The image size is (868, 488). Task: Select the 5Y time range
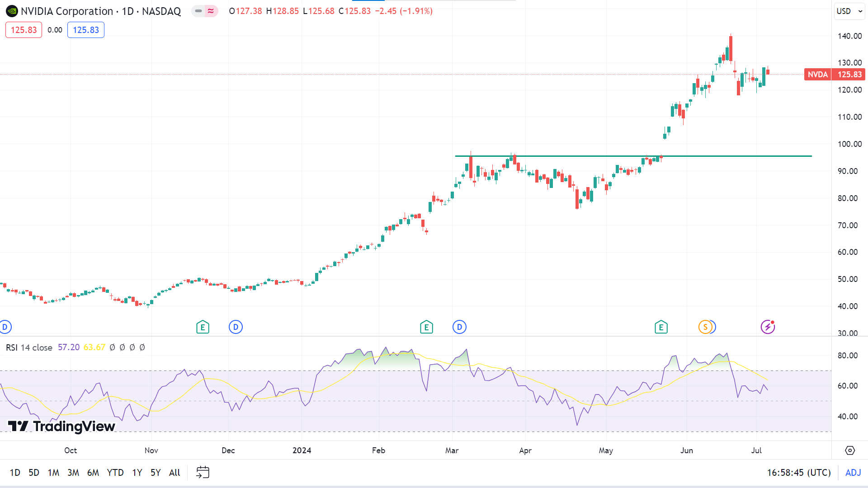pyautogui.click(x=156, y=473)
